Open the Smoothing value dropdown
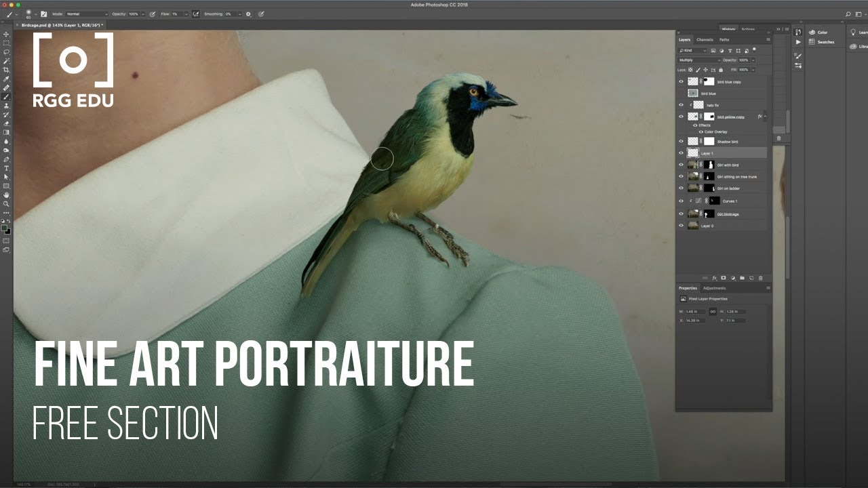Screen dimensions: 868x488 click(239, 14)
